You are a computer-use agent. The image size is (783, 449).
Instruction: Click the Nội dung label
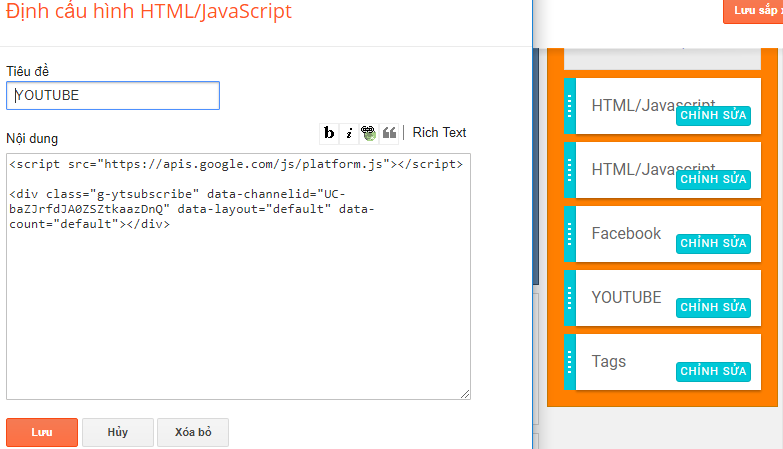pyautogui.click(x=32, y=138)
